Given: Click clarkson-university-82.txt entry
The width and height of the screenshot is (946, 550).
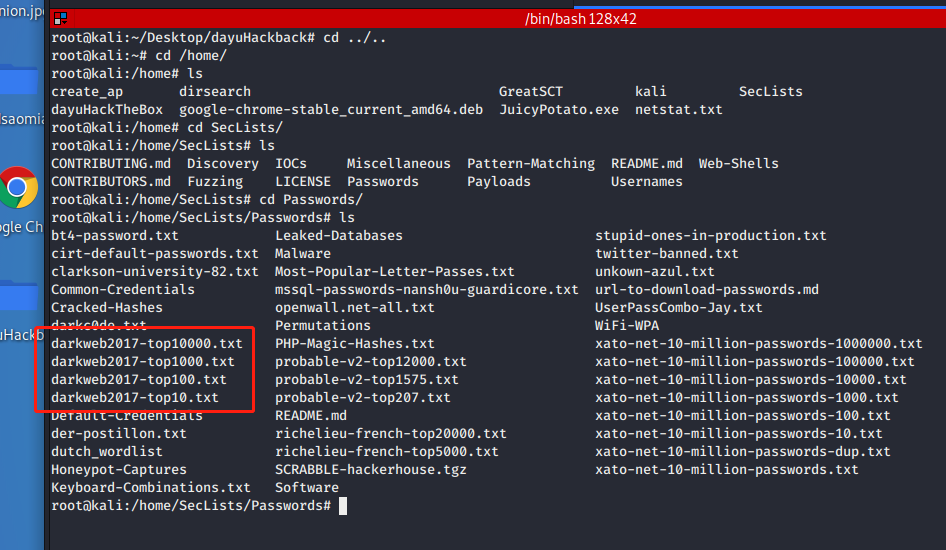Looking at the screenshot, I should point(154,272).
